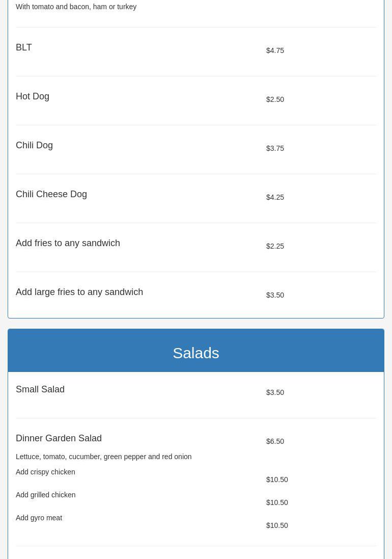The image size is (392, 559).
Task: Click the $6.50 Dinner Garden Salad price
Action: [x=275, y=441]
